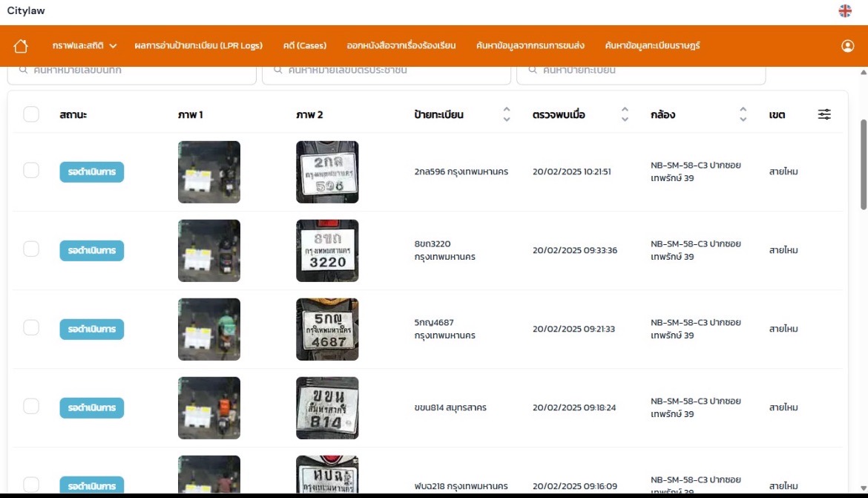Viewport: 868px width, 498px height.
Task: Open plate image 5กญ 4687
Action: [x=327, y=329]
